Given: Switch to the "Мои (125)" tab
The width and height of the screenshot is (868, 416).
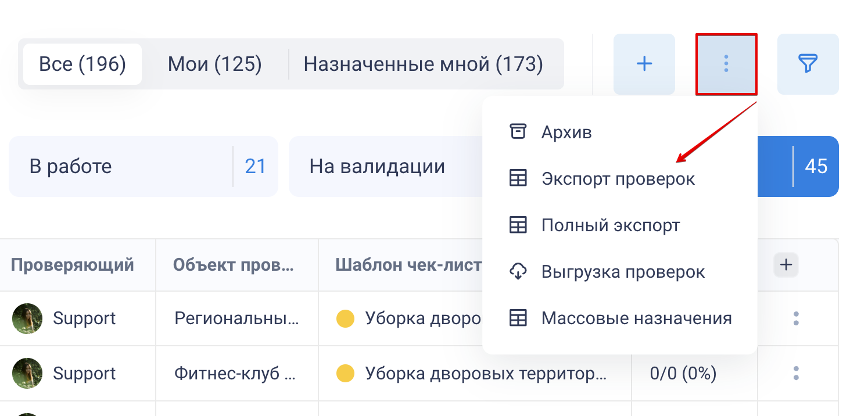Looking at the screenshot, I should click(214, 64).
